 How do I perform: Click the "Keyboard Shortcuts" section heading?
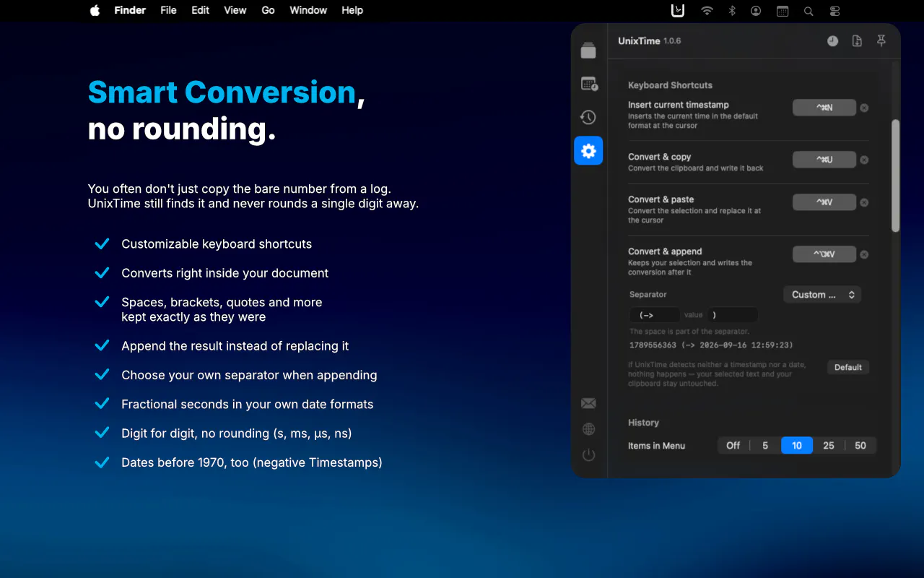tap(670, 85)
